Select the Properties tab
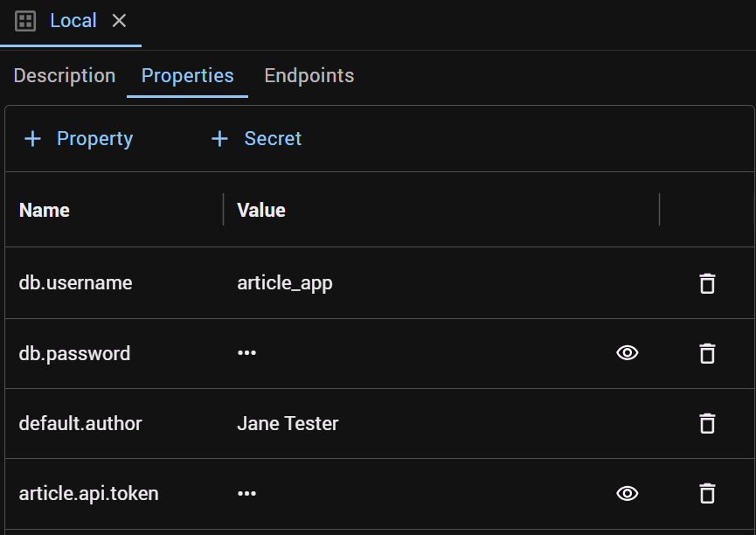This screenshot has width=756, height=535. tap(188, 76)
